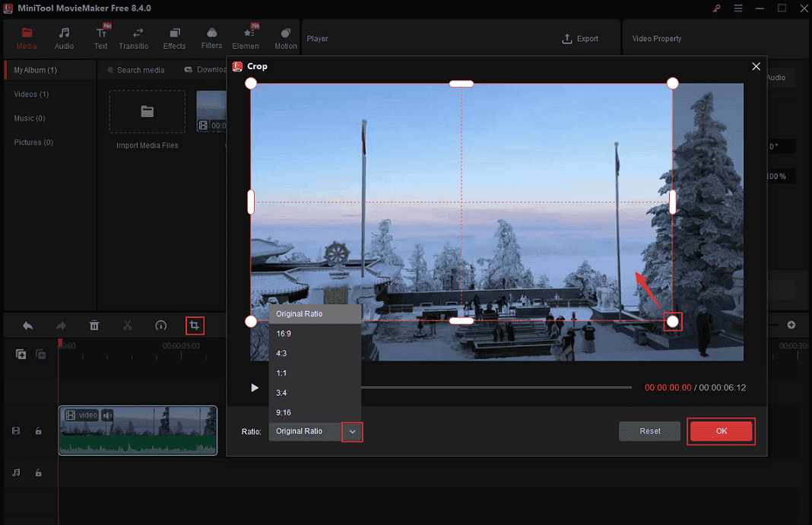Open speed settings via the speedometer icon
Viewport: 812px width, 525px height.
click(161, 326)
